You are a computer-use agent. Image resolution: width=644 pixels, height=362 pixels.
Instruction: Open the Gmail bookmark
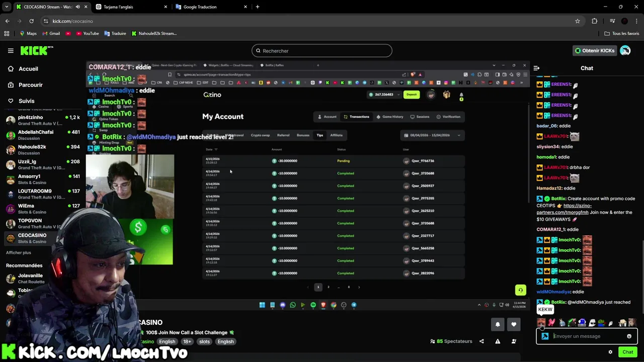click(51, 34)
